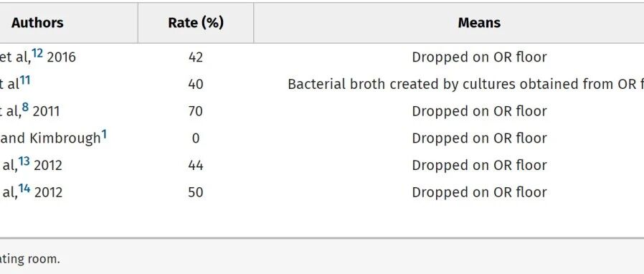Select the bacterial broth means cell
Image resolution: width=644 pixels, height=274 pixels.
(465, 84)
